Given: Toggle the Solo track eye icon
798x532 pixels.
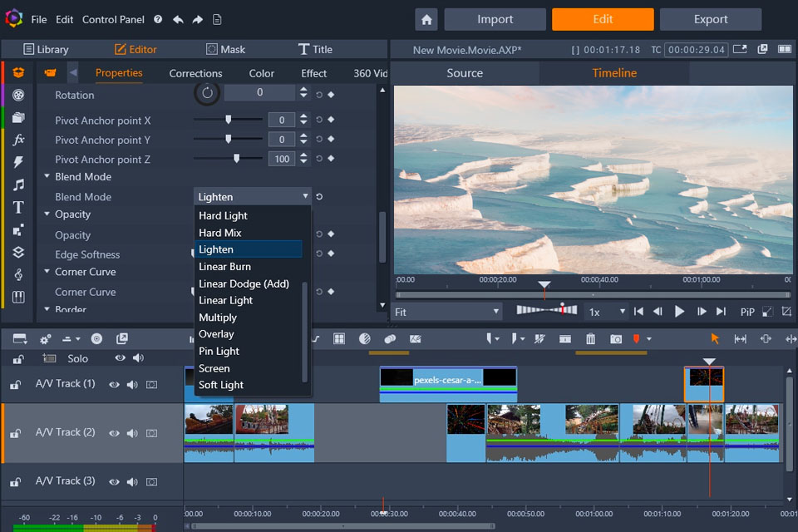Looking at the screenshot, I should 120,358.
